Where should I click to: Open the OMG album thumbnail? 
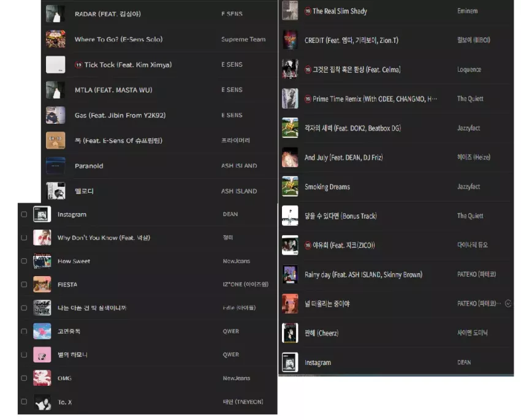[42, 378]
